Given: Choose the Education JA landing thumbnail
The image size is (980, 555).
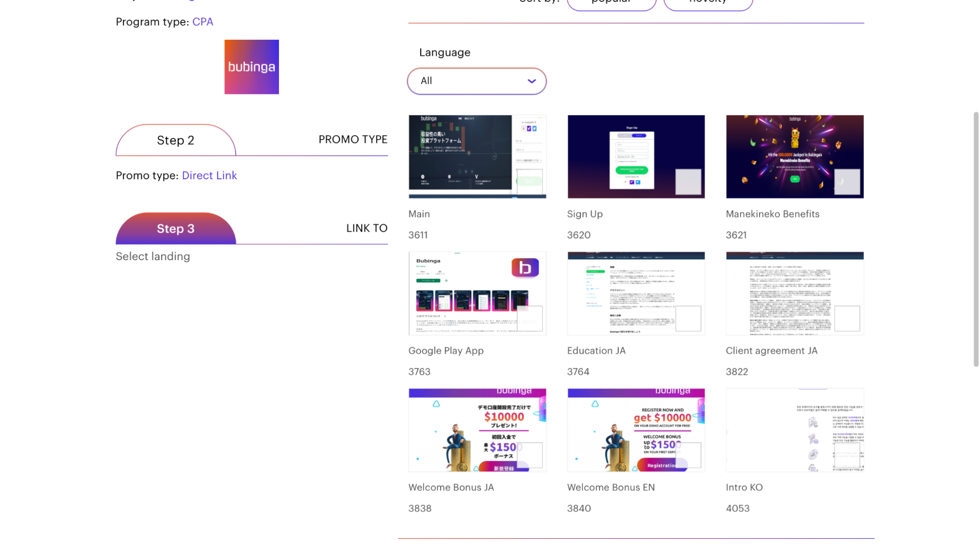Looking at the screenshot, I should pyautogui.click(x=636, y=293).
